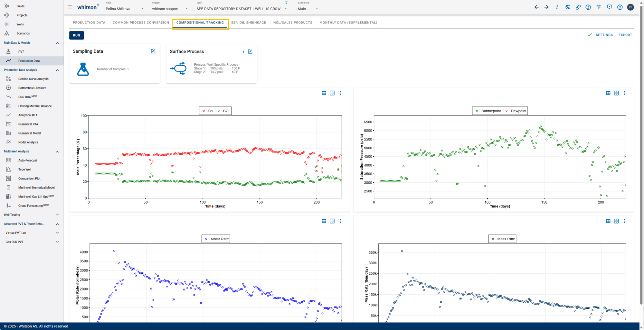Toggle markers icon on Mass Rate chart
The image size is (644, 330).
tap(616, 221)
